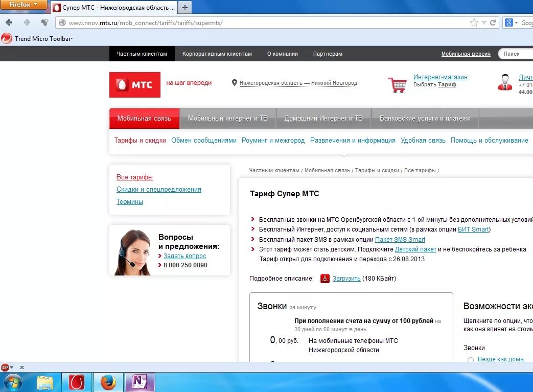Open the Windows Start button
This screenshot has height=392, width=533.
point(13,382)
